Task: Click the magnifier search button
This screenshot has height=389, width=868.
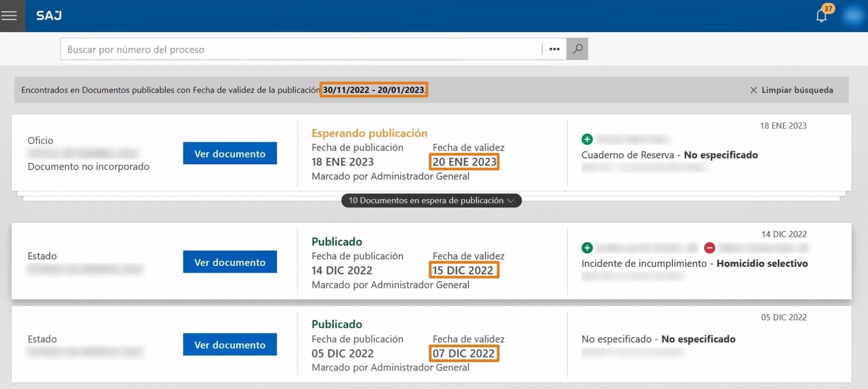Action: (x=577, y=49)
